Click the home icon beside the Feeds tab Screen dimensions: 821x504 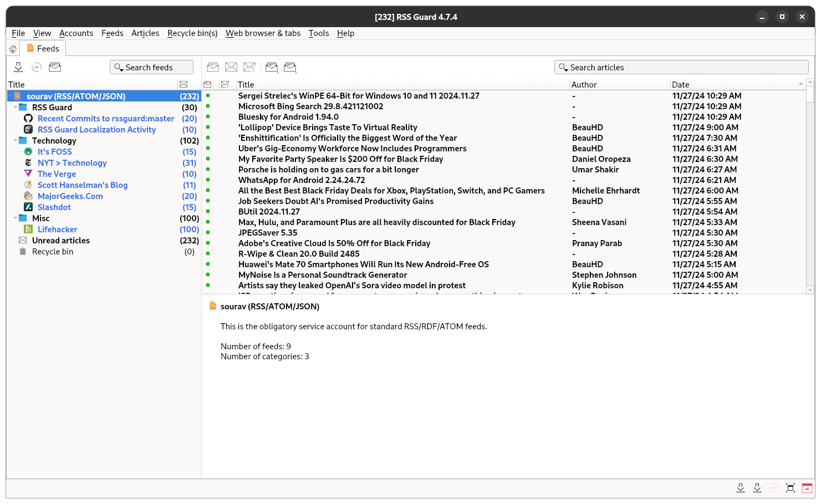click(x=13, y=48)
